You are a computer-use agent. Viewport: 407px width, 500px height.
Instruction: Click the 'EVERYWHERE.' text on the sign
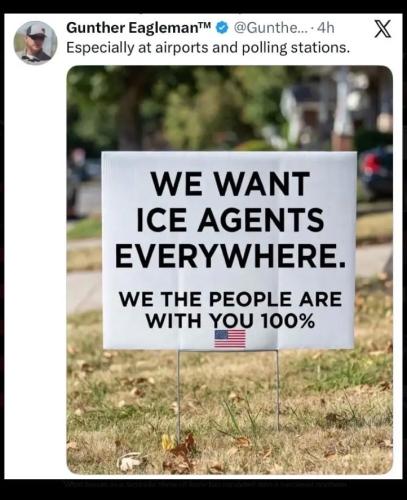pyautogui.click(x=230, y=256)
